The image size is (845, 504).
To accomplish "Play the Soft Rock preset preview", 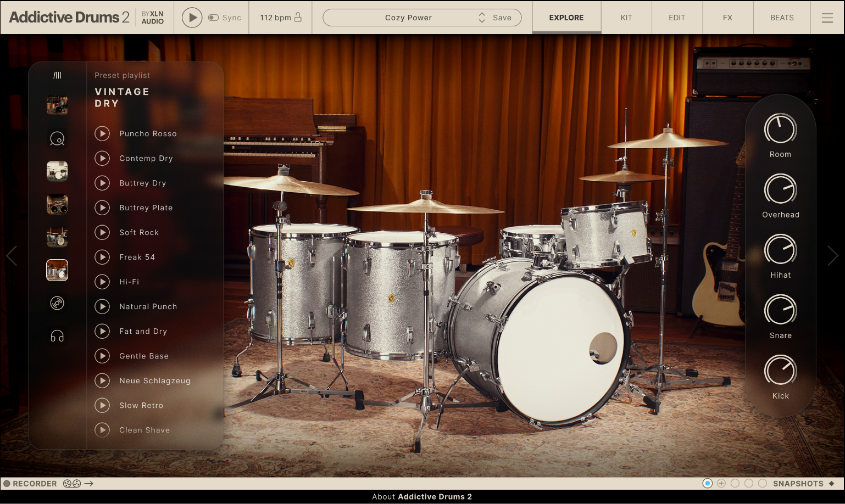I will pyautogui.click(x=102, y=232).
